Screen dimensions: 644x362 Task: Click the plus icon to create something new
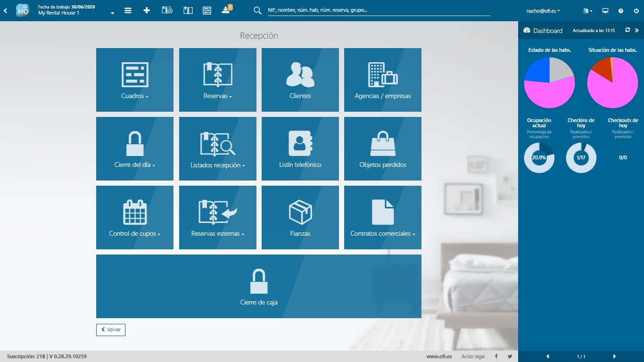[147, 9]
